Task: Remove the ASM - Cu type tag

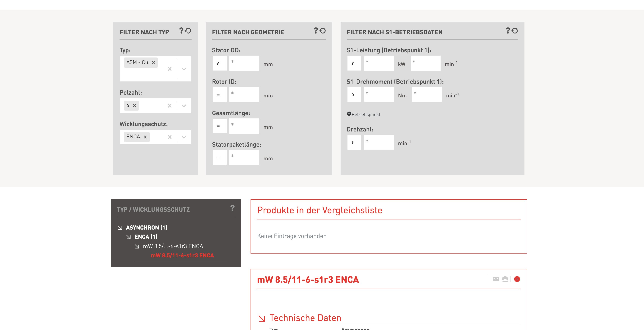Action: [x=153, y=62]
